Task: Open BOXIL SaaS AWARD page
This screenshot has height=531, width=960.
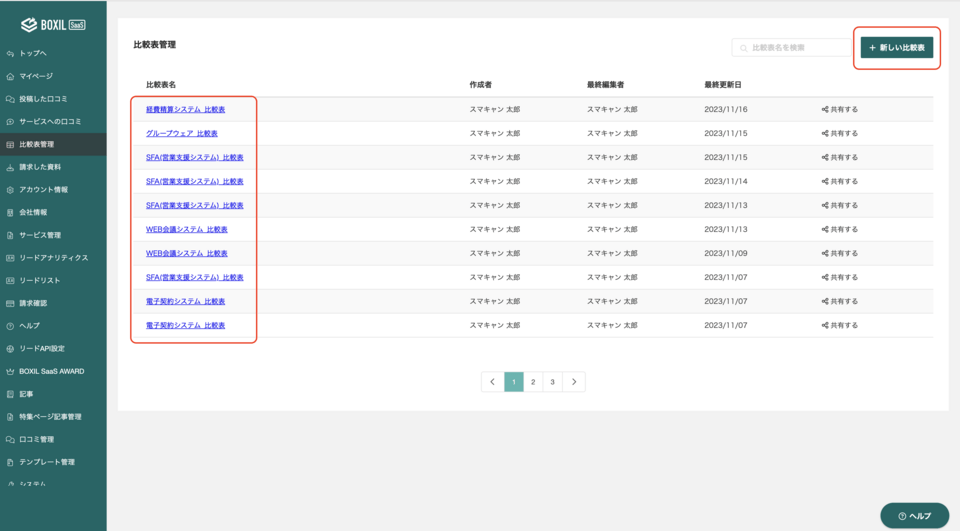Action: [x=51, y=371]
